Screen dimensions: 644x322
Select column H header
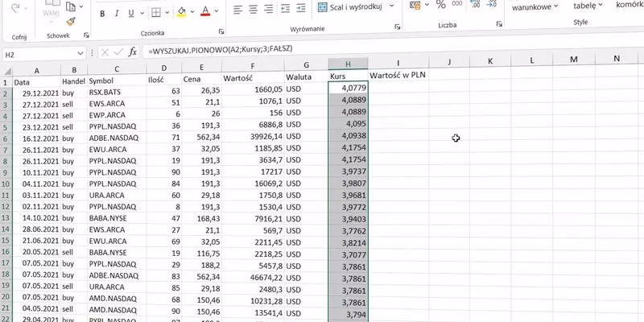click(x=348, y=64)
